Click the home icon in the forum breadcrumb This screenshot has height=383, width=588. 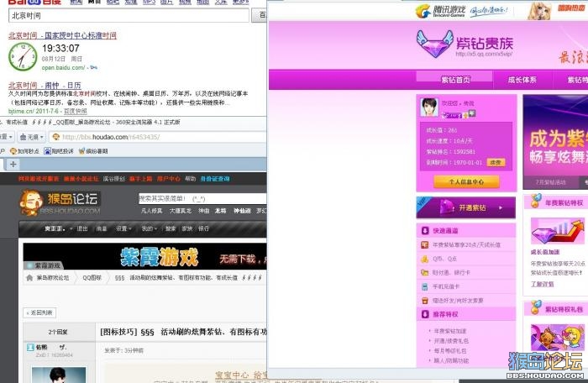(29, 277)
